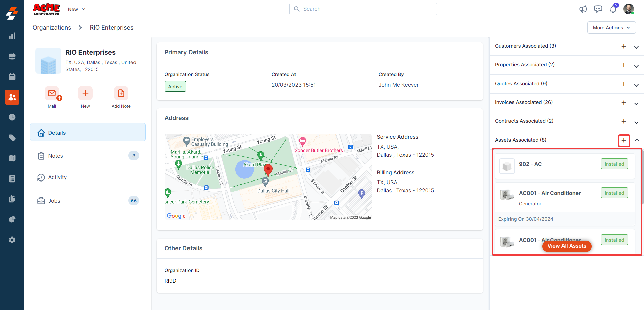Open the notifications bell icon
The width and height of the screenshot is (644, 310).
coord(613,9)
